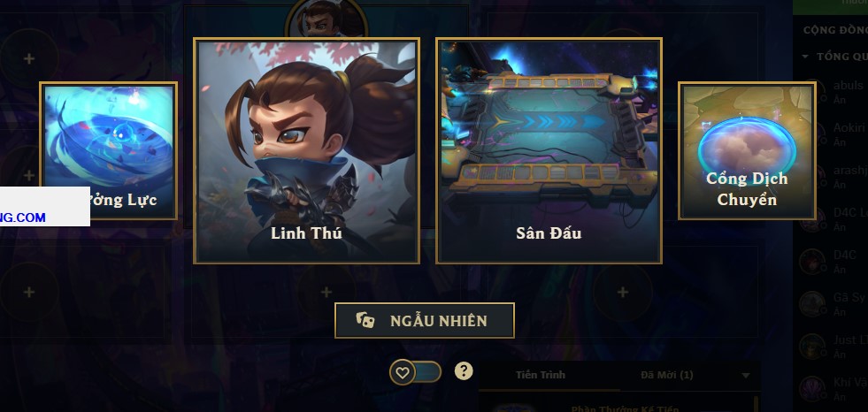Click the plus slot icon at bottom center
The width and height of the screenshot is (868, 412).
click(x=326, y=292)
